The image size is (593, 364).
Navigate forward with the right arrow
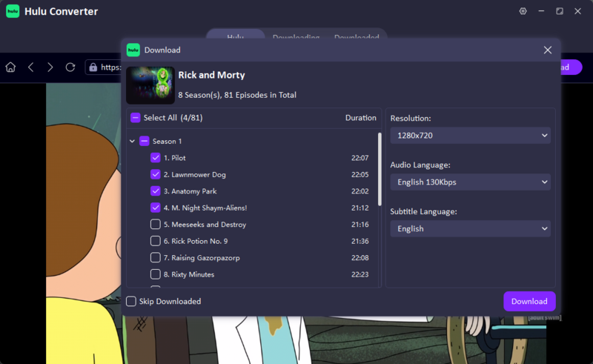50,67
